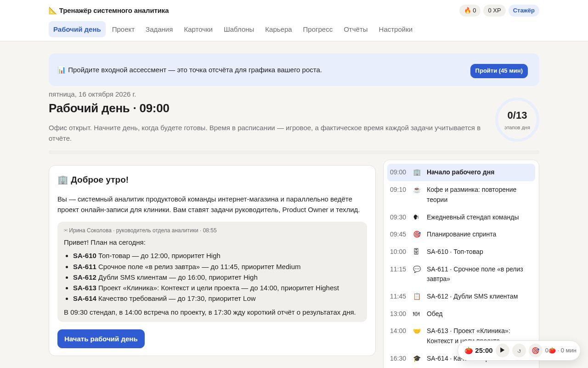Switch to the «Рабочий день» tab
The height and width of the screenshot is (368, 588).
pos(77,29)
